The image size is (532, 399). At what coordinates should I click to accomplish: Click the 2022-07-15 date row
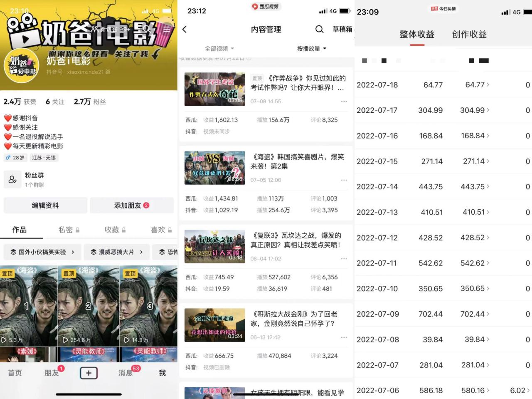pos(443,161)
